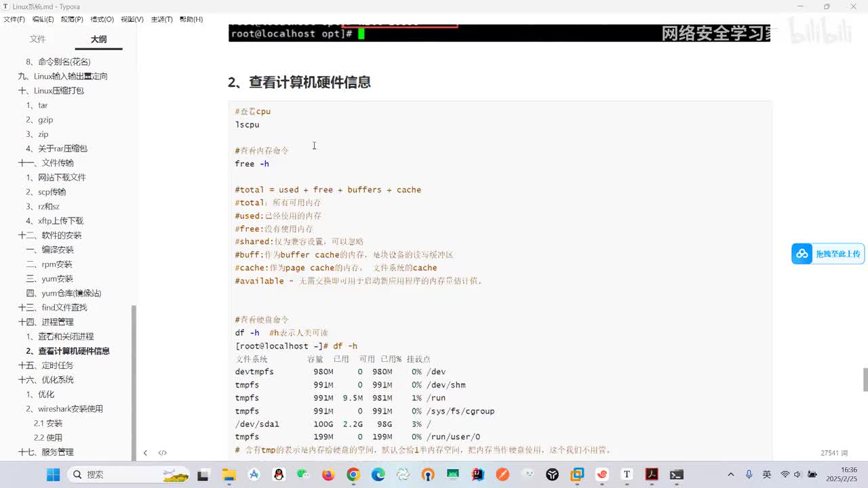This screenshot has width=868, height=488.
Task: Go to 十一、文件传输 heading
Action: coord(45,163)
